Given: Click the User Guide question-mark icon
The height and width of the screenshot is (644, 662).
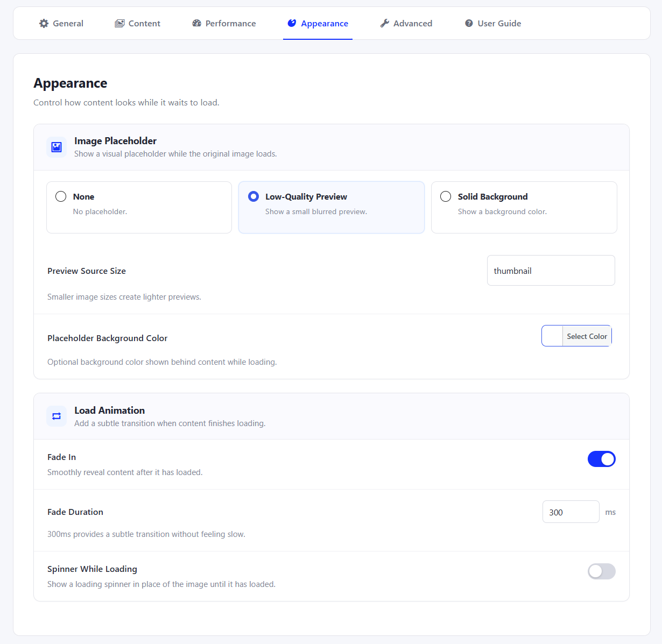Looking at the screenshot, I should click(469, 23).
